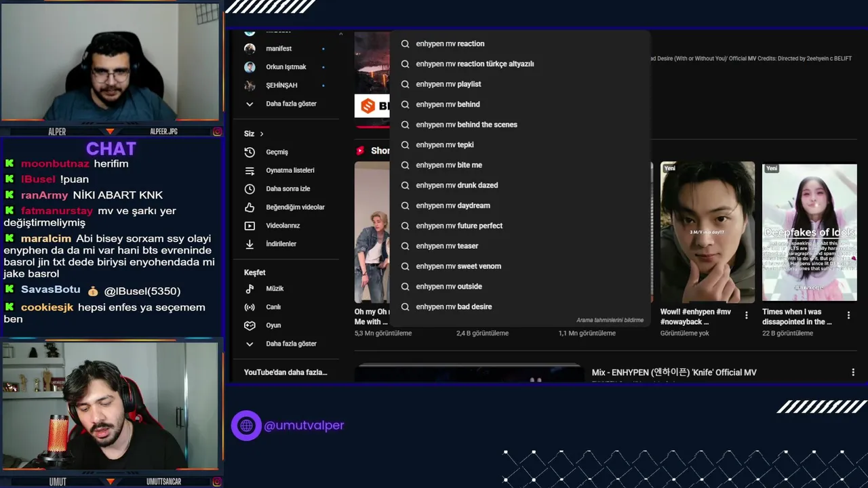Viewport: 868px width, 488px height.
Task: Click search icon beside enhypen mv reaction
Action: click(405, 43)
